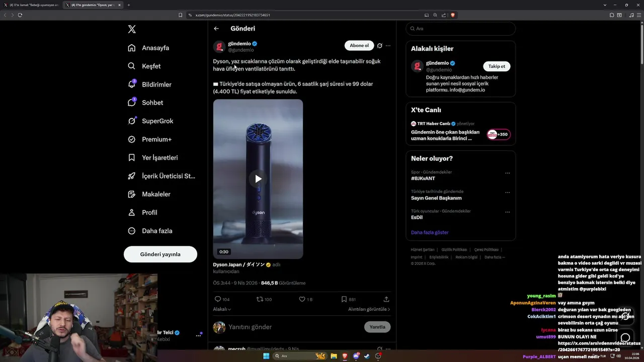
Task: Open Steam from taskbar
Action: click(x=367, y=356)
